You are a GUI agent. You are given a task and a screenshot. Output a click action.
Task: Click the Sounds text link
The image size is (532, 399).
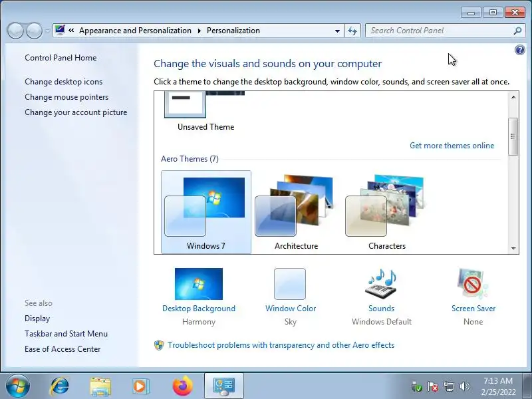click(381, 309)
